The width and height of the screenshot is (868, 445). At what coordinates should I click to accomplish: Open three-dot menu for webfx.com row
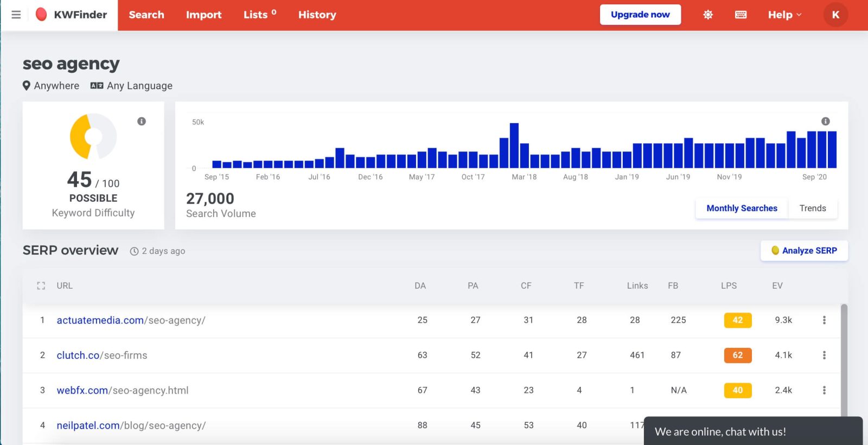824,390
